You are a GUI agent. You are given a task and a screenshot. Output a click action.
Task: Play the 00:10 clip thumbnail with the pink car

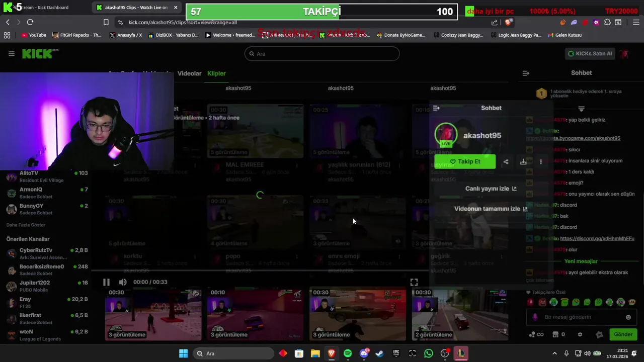point(255,314)
